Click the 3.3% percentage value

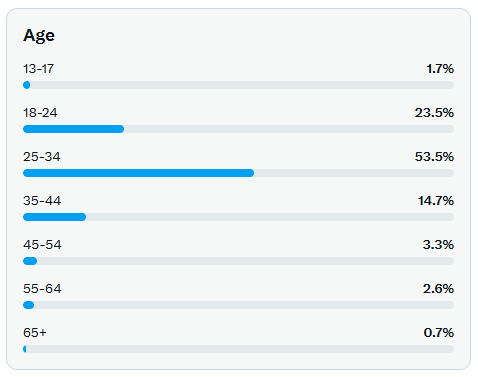pos(438,245)
